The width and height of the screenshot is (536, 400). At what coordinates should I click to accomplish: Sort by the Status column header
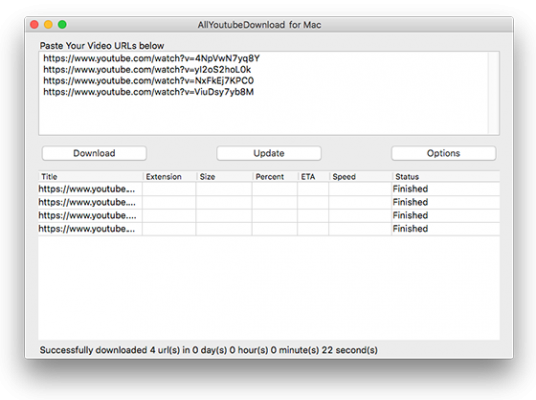tap(446, 176)
